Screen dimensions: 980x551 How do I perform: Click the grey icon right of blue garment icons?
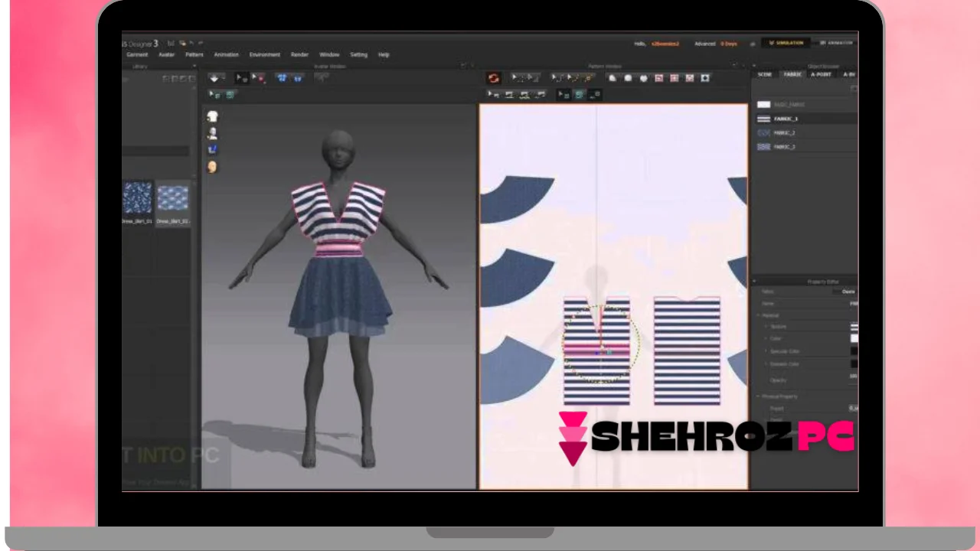322,77
